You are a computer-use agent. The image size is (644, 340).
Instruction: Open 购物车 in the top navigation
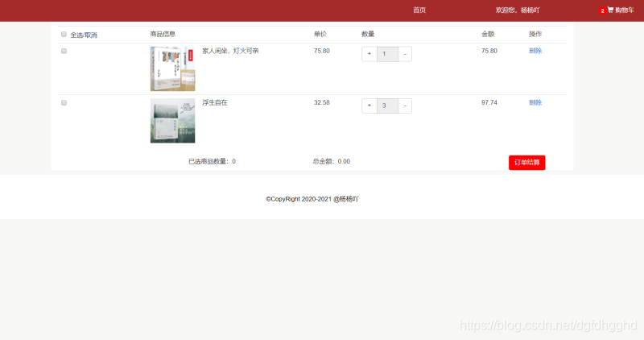click(625, 10)
